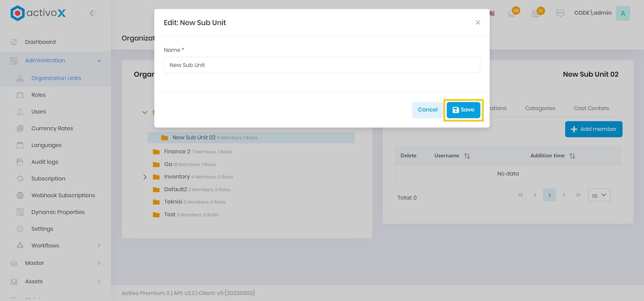Click the Name input field
The width and height of the screenshot is (644, 301).
click(x=322, y=65)
